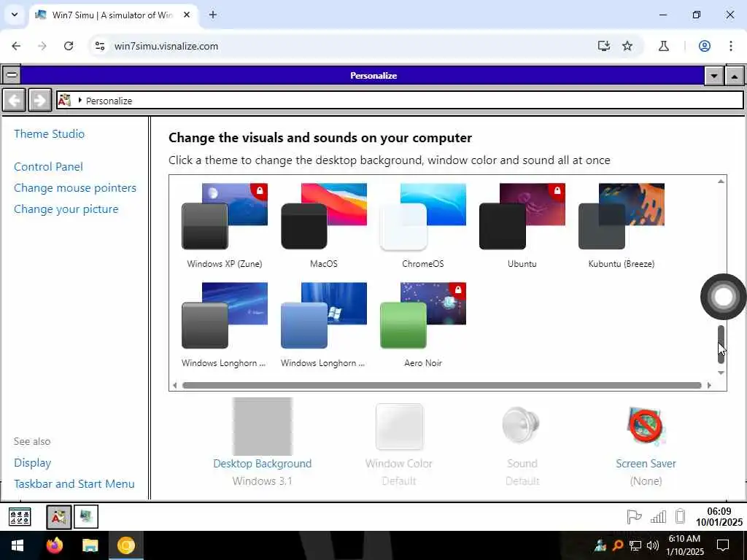Click the theme list scroll up arrow

pos(721,182)
